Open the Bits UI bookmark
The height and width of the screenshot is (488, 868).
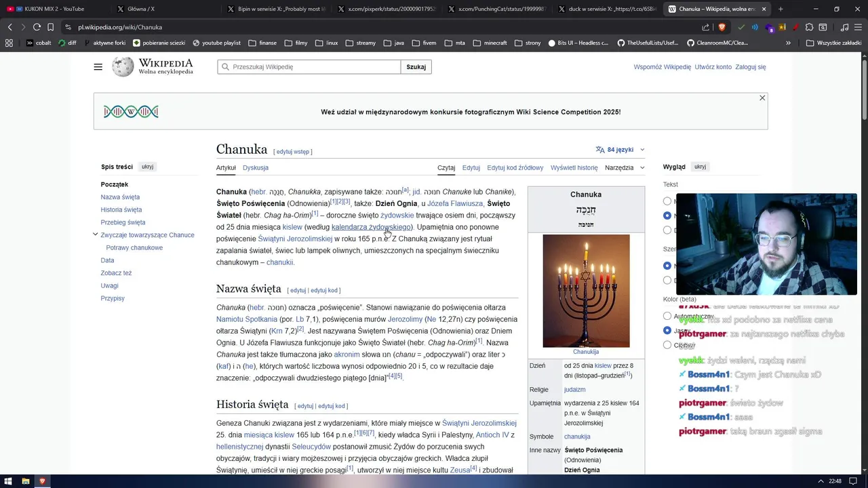(x=578, y=43)
